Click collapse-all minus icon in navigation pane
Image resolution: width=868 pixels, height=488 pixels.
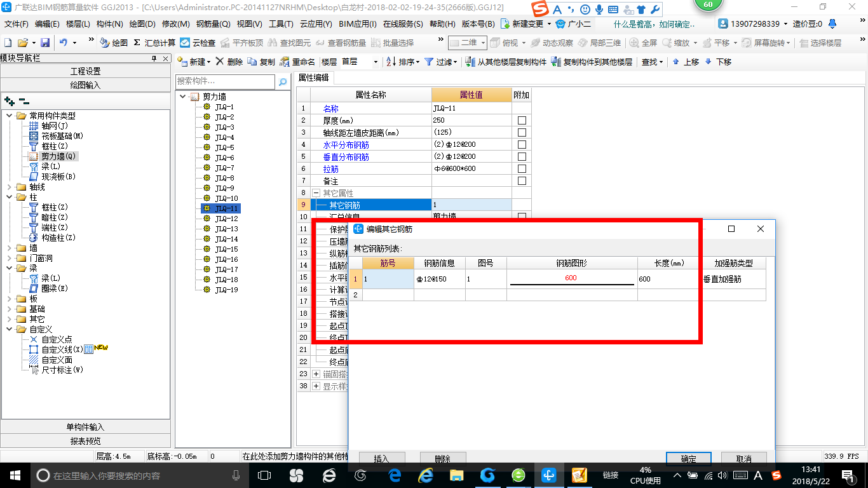coord(24,100)
